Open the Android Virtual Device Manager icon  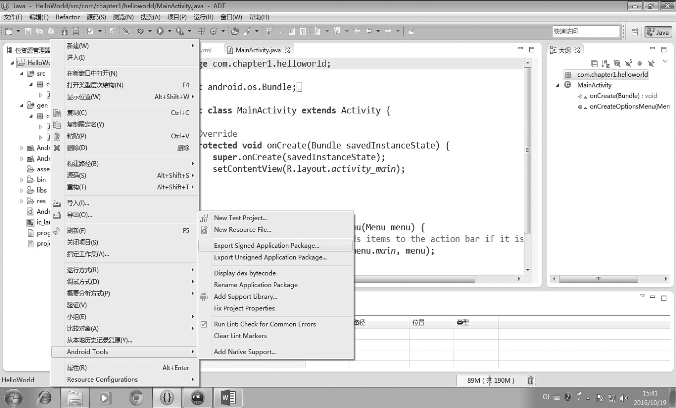click(76, 31)
